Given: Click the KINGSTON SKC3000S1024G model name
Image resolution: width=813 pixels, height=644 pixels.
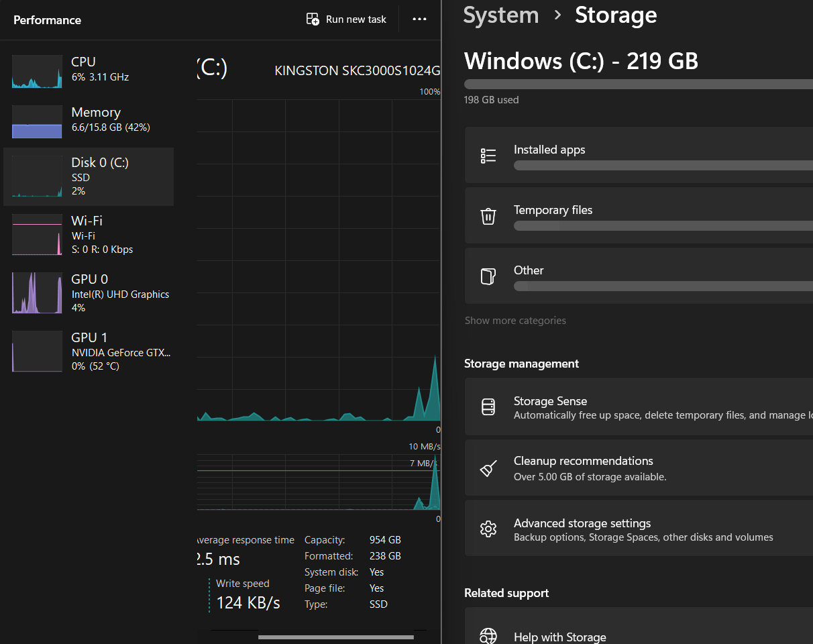Looking at the screenshot, I should (358, 70).
